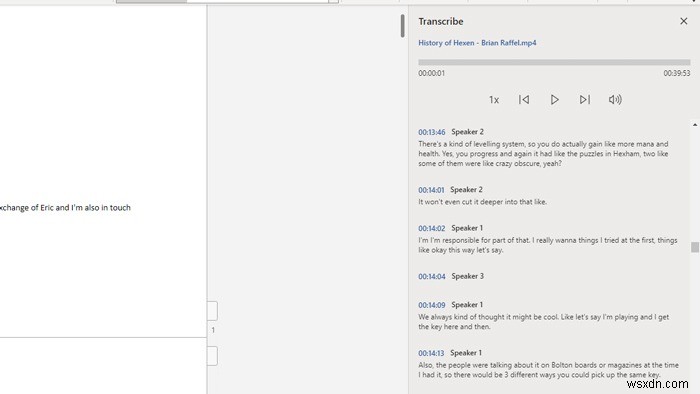
Task: Open History of Hexen - Brian Raffel.mp4 link
Action: pyautogui.click(x=477, y=43)
